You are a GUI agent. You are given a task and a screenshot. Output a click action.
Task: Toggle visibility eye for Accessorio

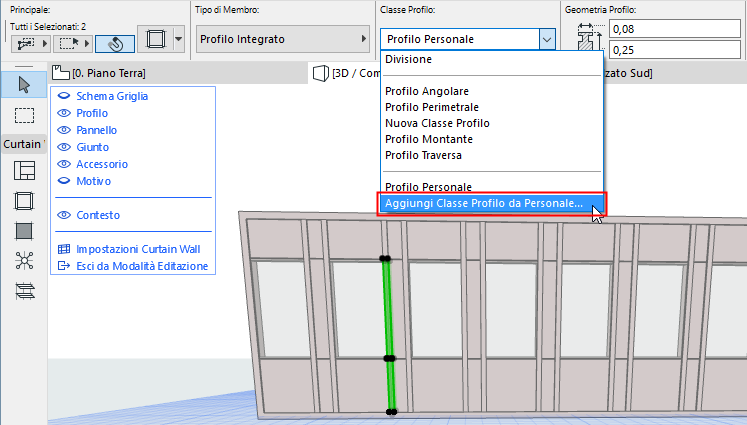tap(64, 164)
